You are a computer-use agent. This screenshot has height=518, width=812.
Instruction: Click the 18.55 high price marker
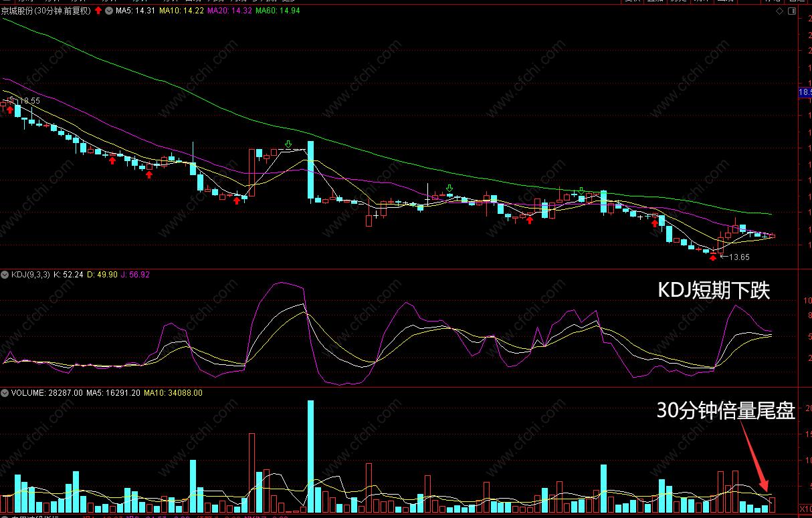pyautogui.click(x=29, y=100)
